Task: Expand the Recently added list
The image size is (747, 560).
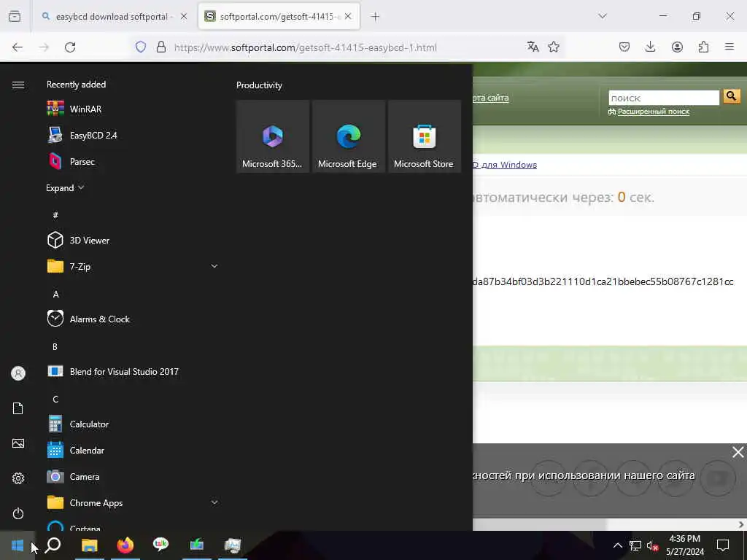Action: (x=65, y=187)
